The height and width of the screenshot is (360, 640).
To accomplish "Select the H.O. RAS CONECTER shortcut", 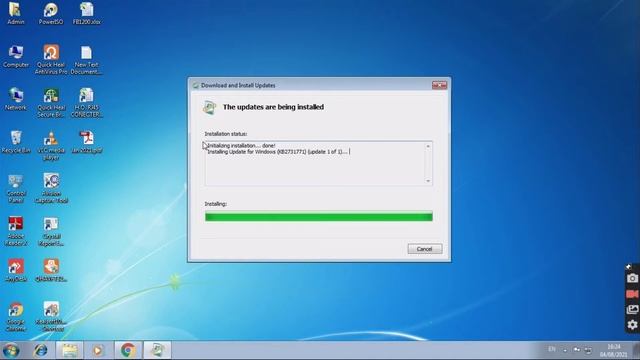I will (x=86, y=103).
